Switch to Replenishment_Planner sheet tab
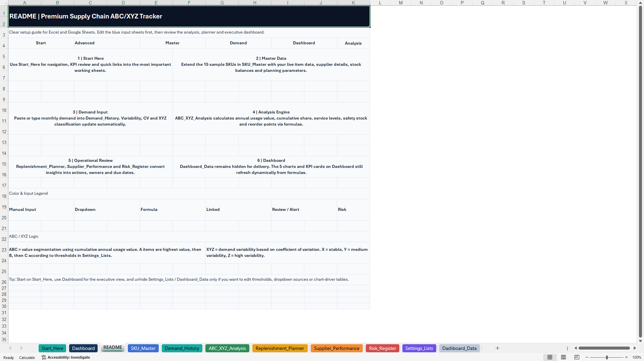The height and width of the screenshot is (361, 644). click(280, 348)
